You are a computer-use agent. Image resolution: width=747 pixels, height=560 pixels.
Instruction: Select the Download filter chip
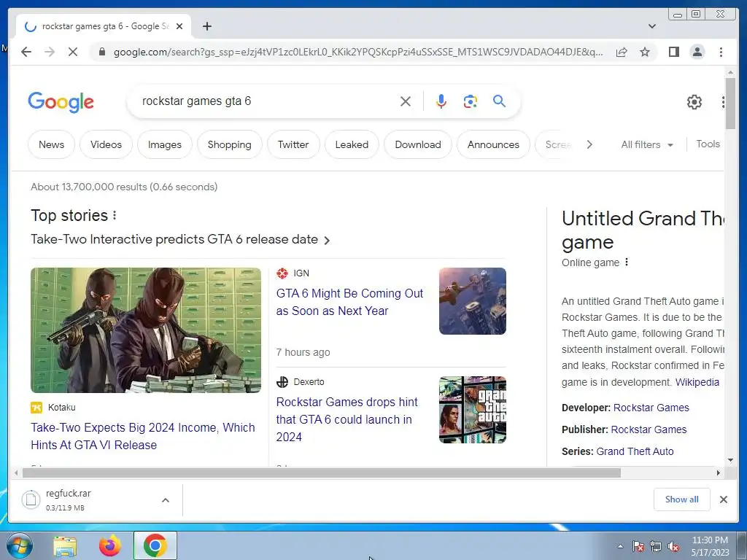point(418,144)
